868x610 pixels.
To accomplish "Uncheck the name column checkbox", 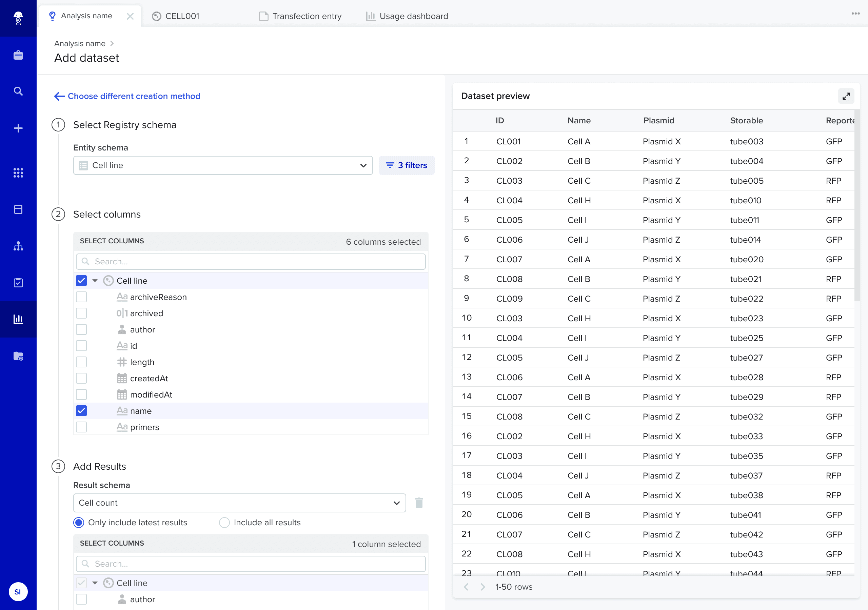I will click(81, 411).
